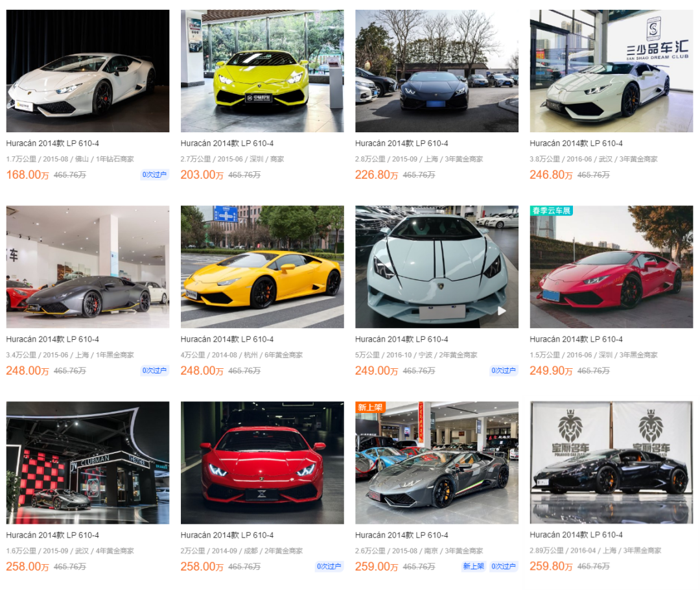Click the 0次过户 tag on 248.00万 Shanghai listing
The image size is (700, 590).
point(154,370)
